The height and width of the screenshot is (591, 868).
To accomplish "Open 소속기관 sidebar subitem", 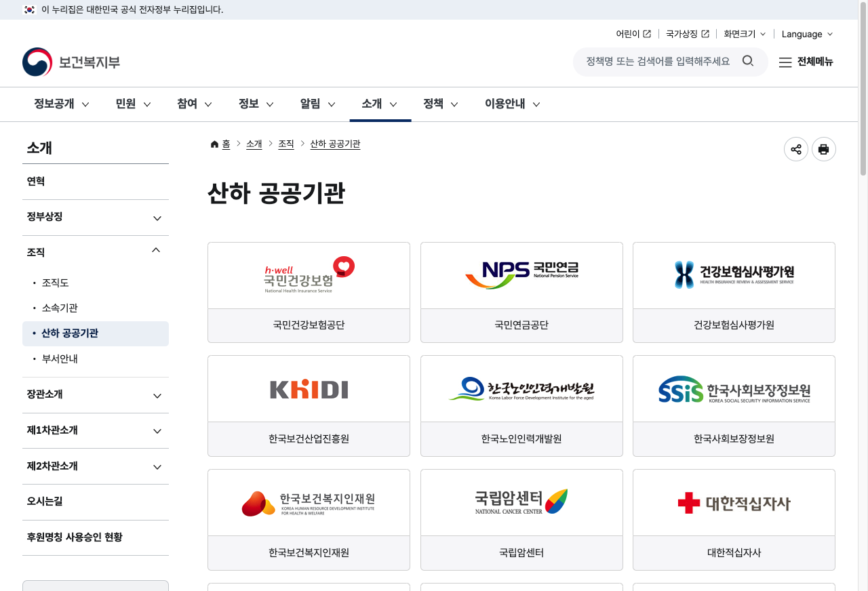I will (x=60, y=308).
